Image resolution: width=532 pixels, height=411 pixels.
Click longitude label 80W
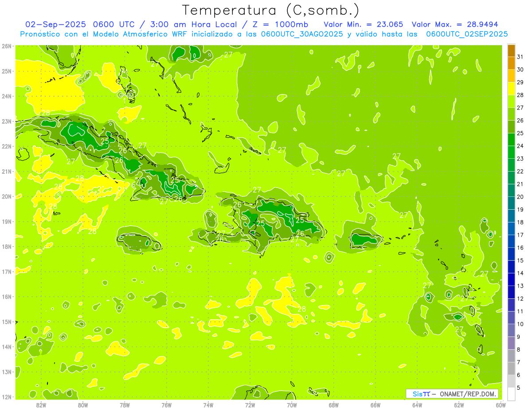(83, 405)
